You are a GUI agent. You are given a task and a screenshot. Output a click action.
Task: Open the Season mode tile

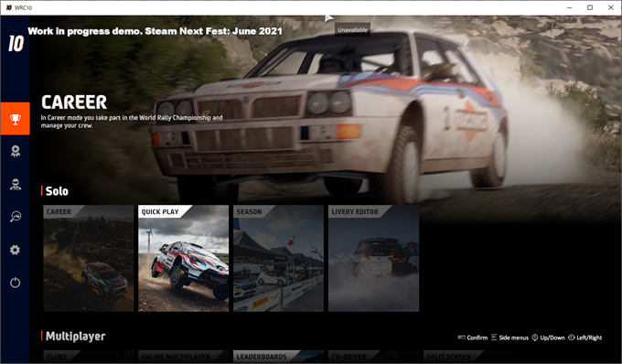pyautogui.click(x=278, y=258)
